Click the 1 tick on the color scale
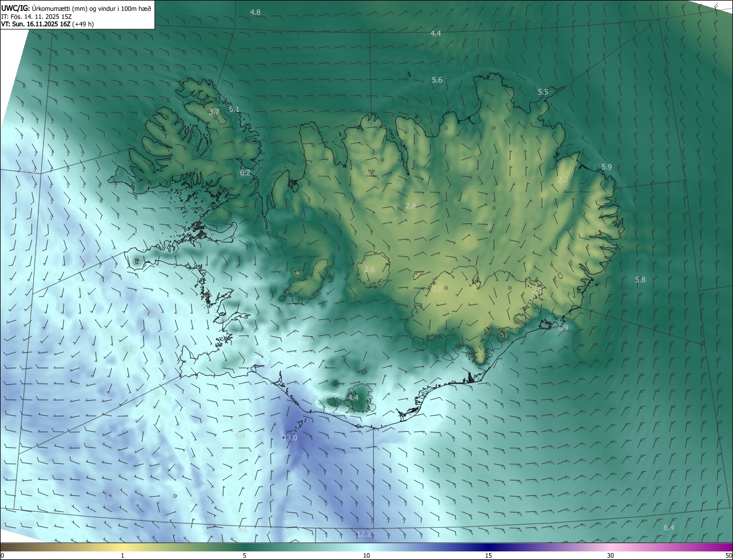The image size is (733, 560). pyautogui.click(x=123, y=555)
